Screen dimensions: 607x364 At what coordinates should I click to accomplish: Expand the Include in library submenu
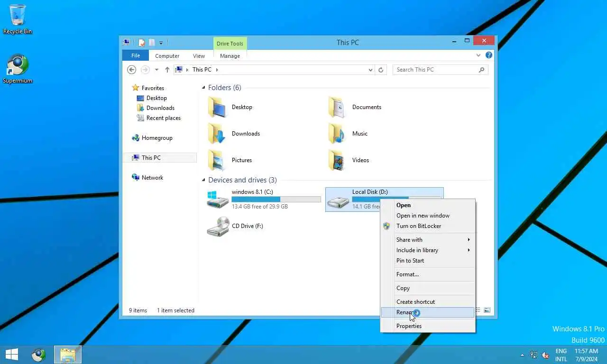click(427, 250)
